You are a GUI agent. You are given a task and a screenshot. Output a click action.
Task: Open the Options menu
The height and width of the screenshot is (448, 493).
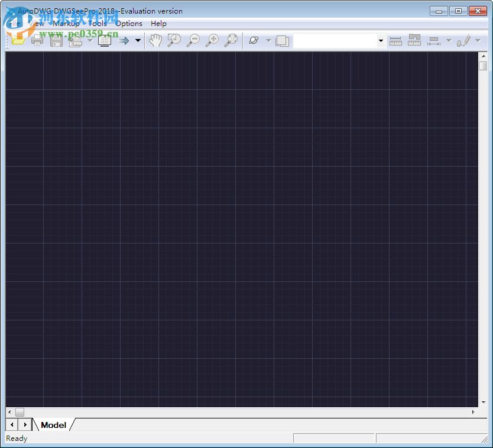pos(129,24)
